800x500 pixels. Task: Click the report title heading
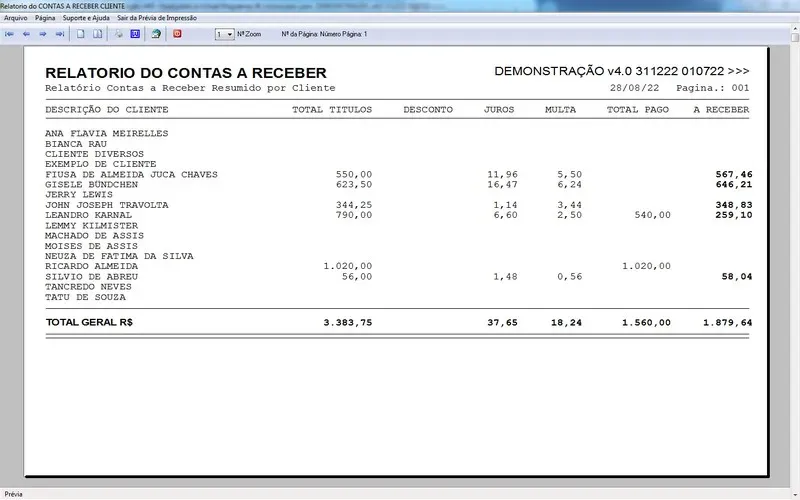pos(186,73)
